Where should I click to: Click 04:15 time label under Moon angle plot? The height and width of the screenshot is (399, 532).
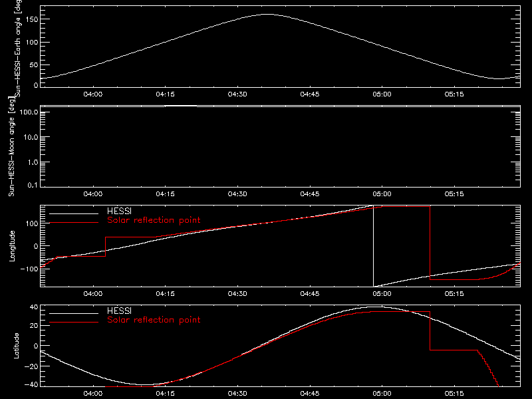(x=165, y=194)
